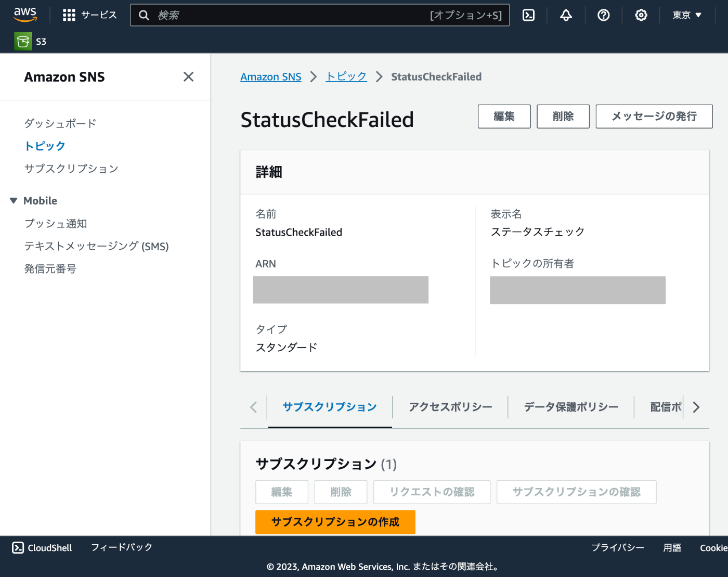Open 発信元番号 in sidebar
This screenshot has width=728, height=577.
pos(50,269)
